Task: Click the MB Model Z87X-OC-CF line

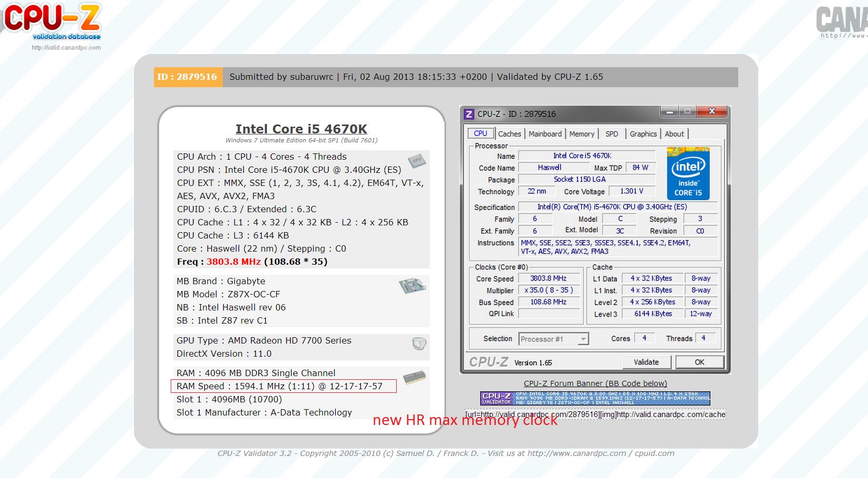Action: coord(229,294)
